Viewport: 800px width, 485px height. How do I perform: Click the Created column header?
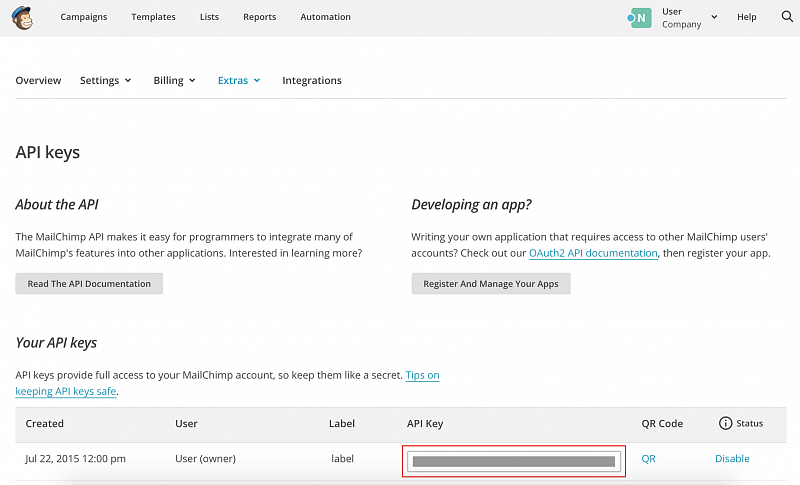coord(44,423)
